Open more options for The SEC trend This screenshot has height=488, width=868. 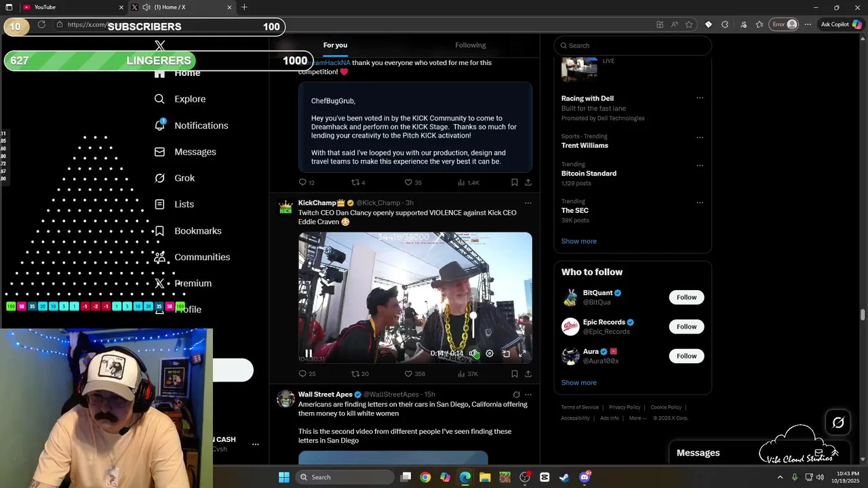click(x=700, y=203)
